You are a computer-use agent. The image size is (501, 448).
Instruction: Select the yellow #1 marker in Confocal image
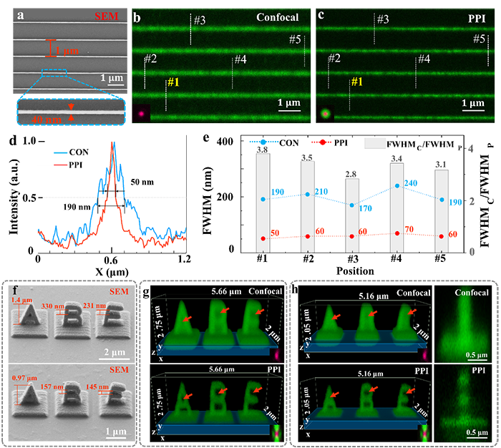tap(172, 83)
